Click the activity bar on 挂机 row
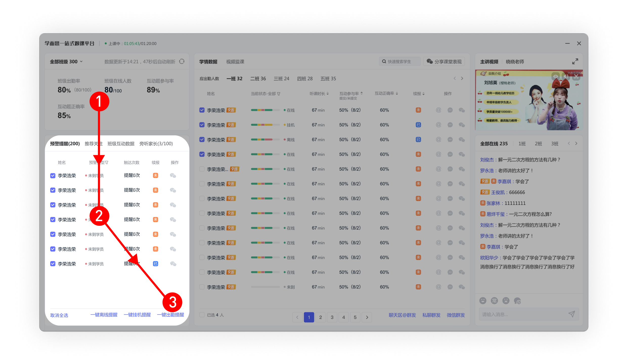The height and width of the screenshot is (364, 621). [x=265, y=125]
